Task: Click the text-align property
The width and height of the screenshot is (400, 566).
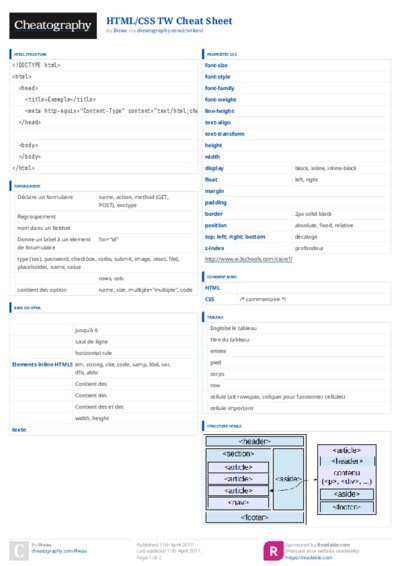Action: [218, 123]
